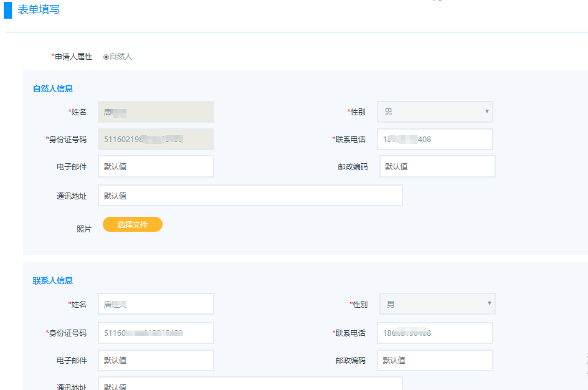
Task: Click the 联系人信息 section heading
Action: [x=53, y=280]
